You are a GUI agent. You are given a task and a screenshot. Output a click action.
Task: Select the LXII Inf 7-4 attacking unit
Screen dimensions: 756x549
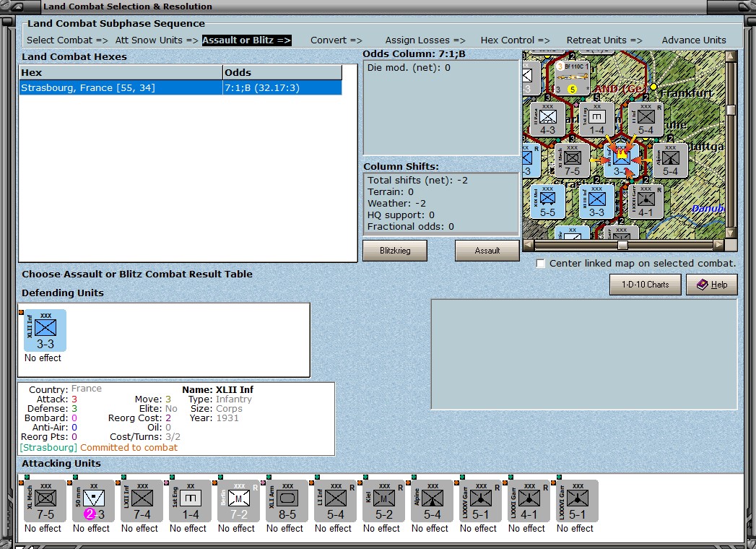pos(142,501)
